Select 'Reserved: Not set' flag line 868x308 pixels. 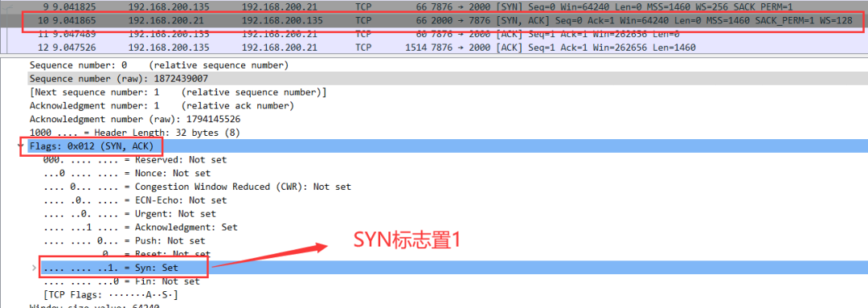[135, 159]
